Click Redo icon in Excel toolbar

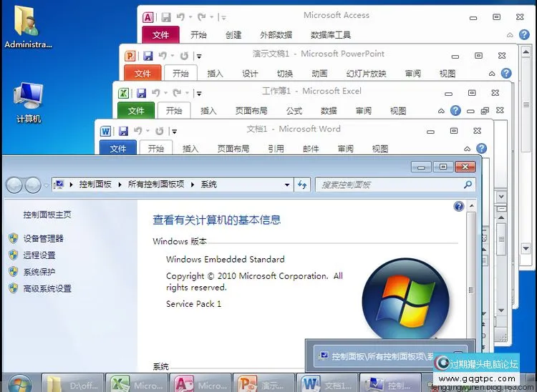[x=178, y=93]
